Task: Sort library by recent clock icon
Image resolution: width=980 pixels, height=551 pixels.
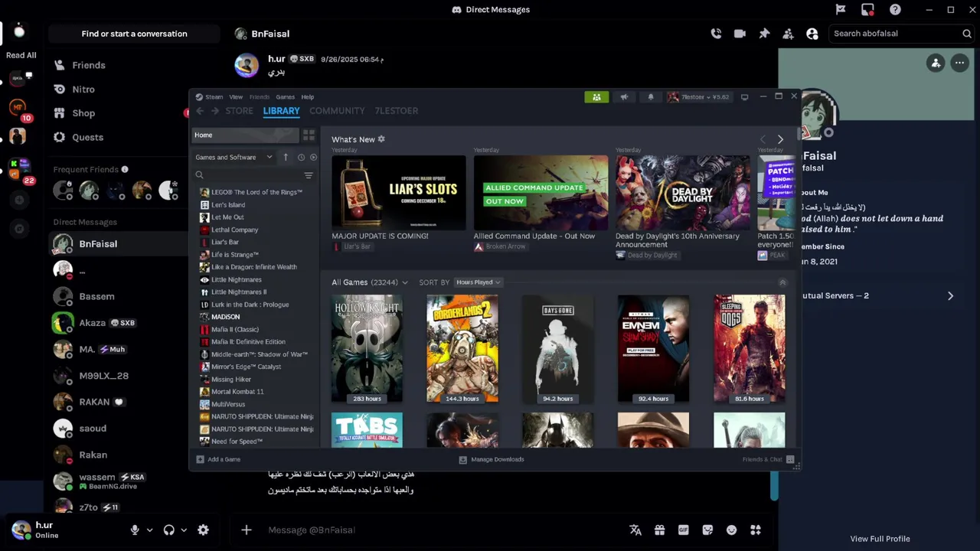Action: click(x=301, y=158)
